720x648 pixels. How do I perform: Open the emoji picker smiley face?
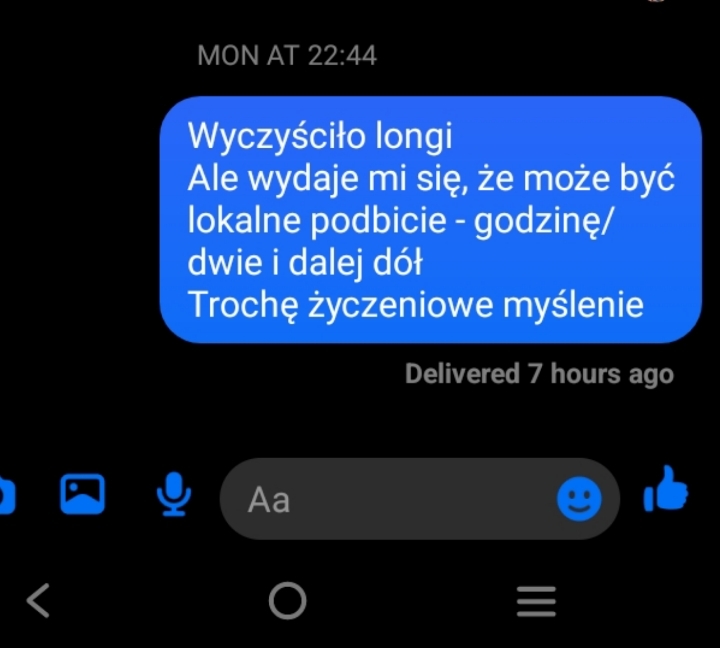pos(579,499)
